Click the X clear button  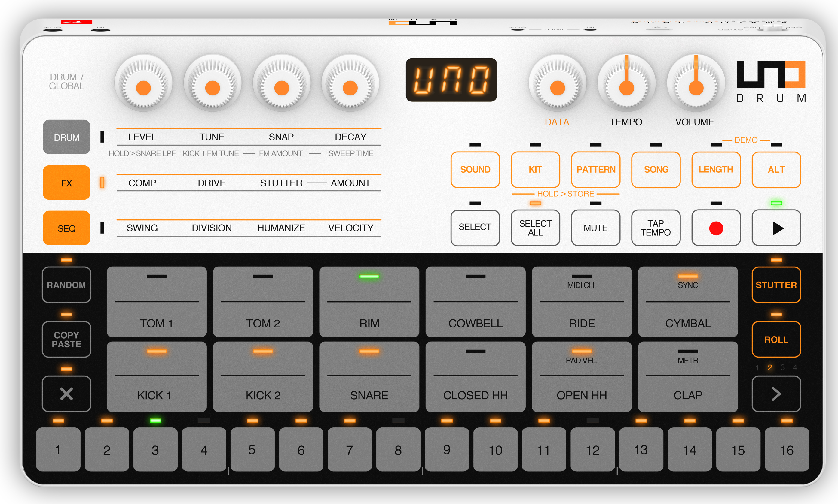66,394
